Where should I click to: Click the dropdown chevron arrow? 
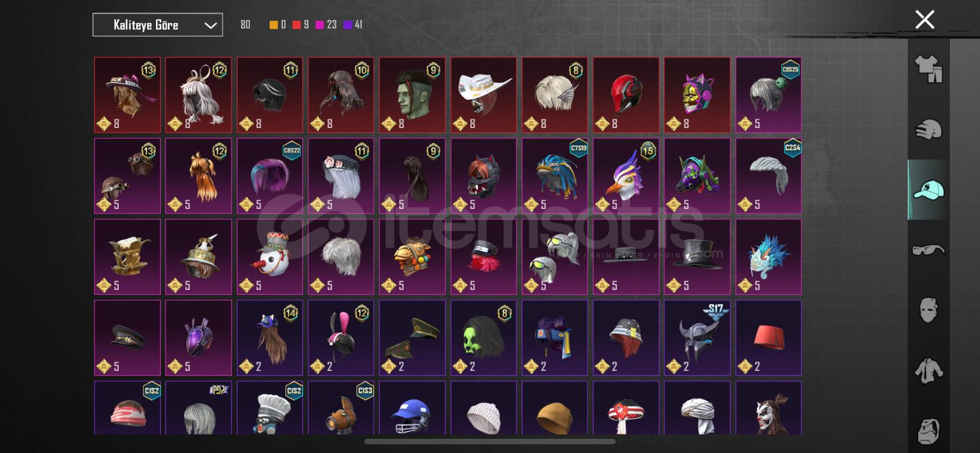tap(210, 26)
